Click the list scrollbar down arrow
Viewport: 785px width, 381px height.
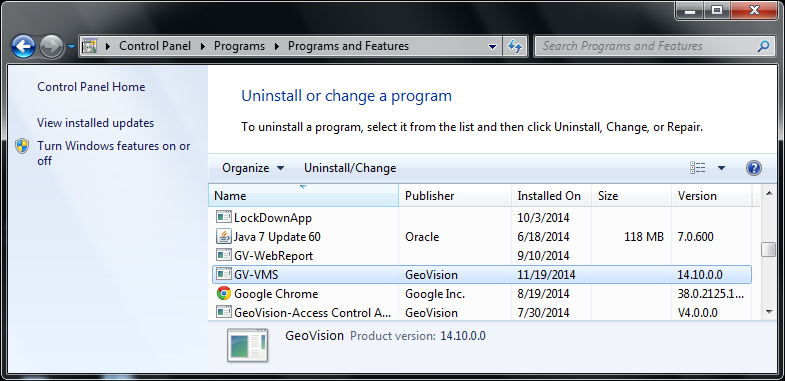point(769,312)
